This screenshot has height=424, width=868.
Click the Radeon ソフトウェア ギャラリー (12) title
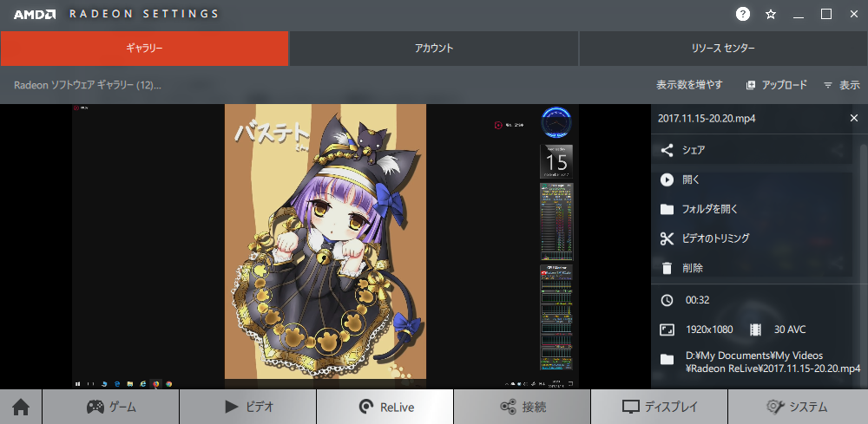88,85
